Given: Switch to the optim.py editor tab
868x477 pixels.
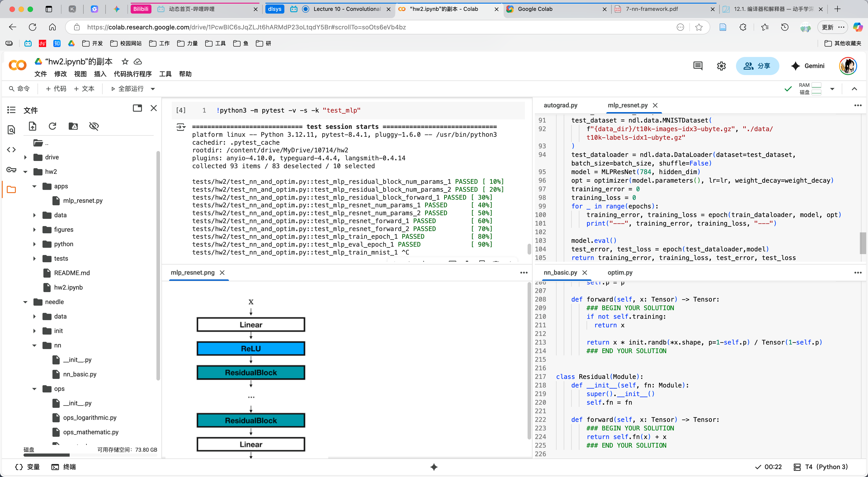Looking at the screenshot, I should [x=620, y=272].
